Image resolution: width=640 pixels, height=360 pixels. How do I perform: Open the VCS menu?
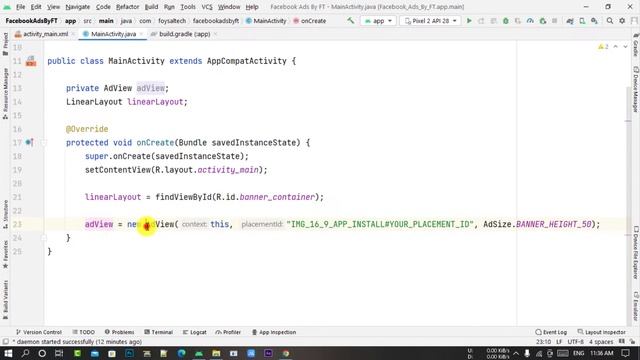(x=207, y=7)
